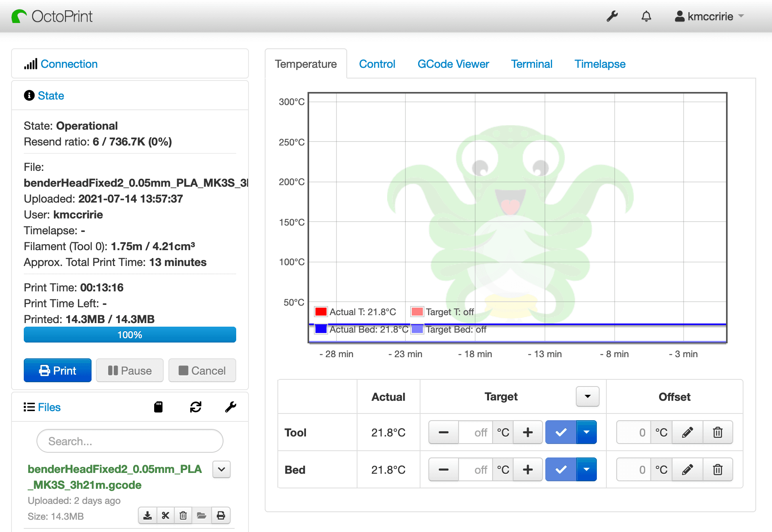Viewport: 772px width, 532px height.
Task: Refresh the file list
Action: [x=195, y=407]
